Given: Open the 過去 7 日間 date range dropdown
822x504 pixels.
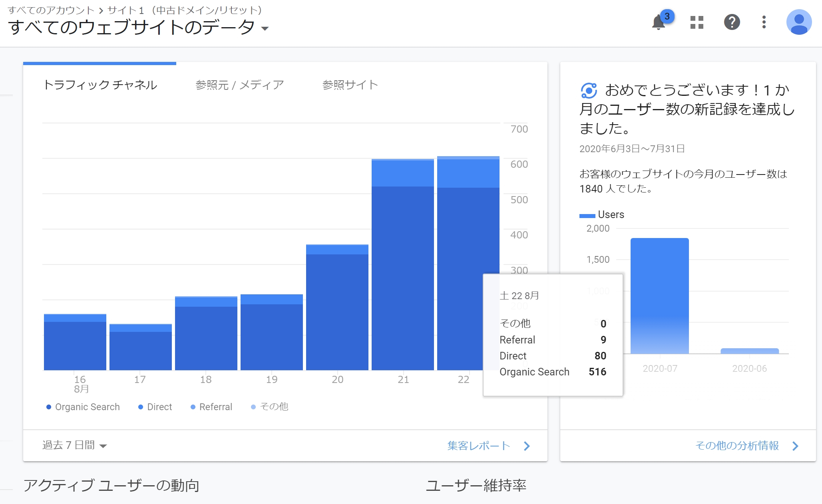Looking at the screenshot, I should 75,445.
